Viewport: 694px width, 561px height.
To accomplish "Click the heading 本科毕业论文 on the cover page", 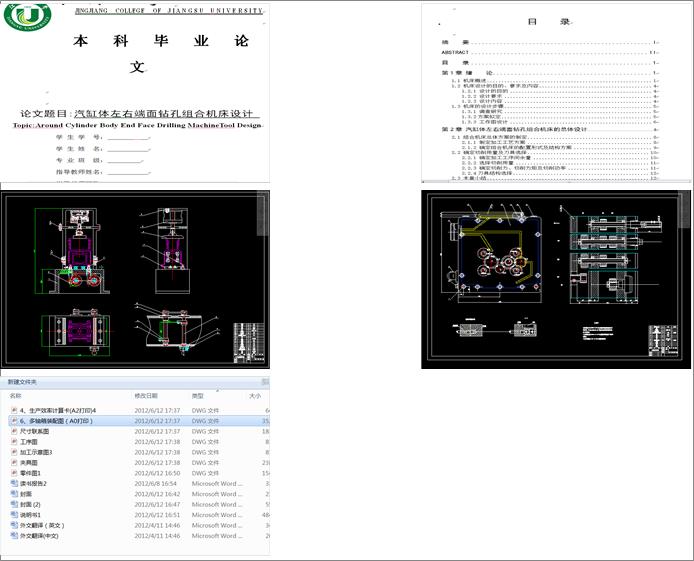I will (161, 53).
